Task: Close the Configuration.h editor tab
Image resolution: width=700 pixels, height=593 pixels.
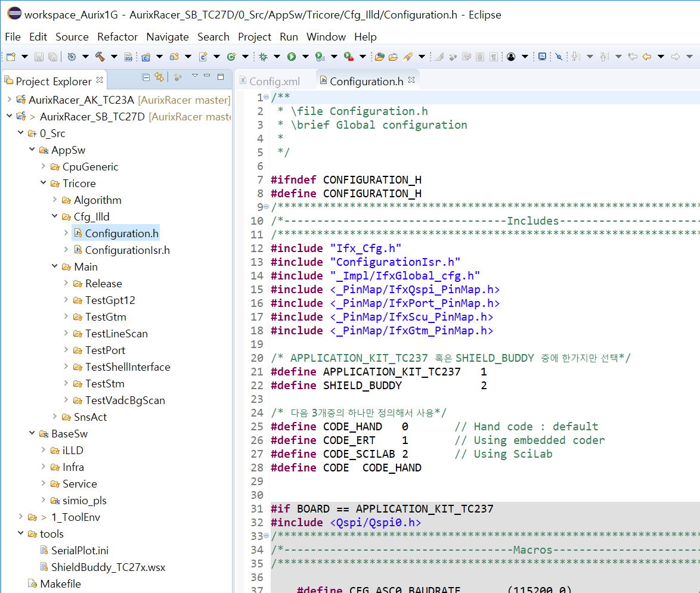Action: (x=411, y=80)
